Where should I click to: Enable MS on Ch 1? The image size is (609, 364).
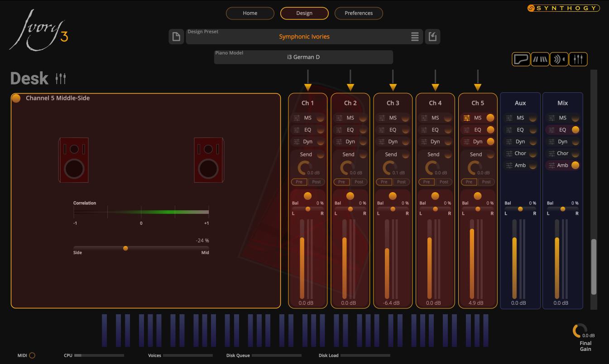(x=320, y=118)
